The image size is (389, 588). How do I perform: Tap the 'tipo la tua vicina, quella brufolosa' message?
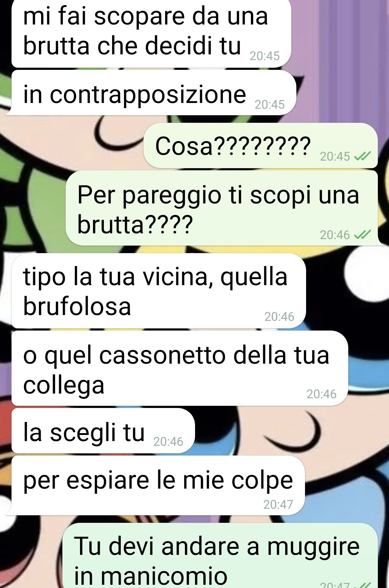[159, 291]
